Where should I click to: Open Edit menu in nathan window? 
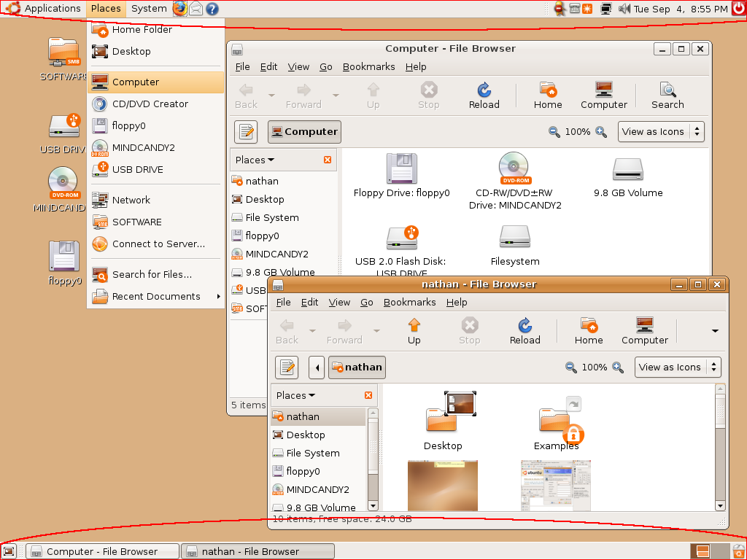click(x=309, y=303)
